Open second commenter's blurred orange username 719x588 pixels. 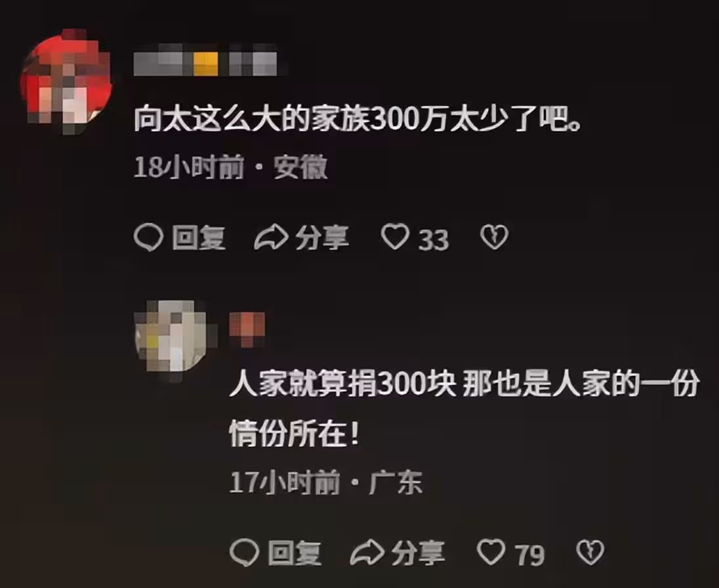tap(247, 329)
